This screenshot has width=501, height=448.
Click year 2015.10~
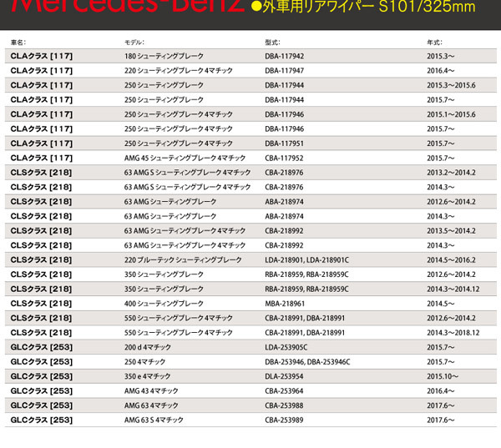click(443, 376)
